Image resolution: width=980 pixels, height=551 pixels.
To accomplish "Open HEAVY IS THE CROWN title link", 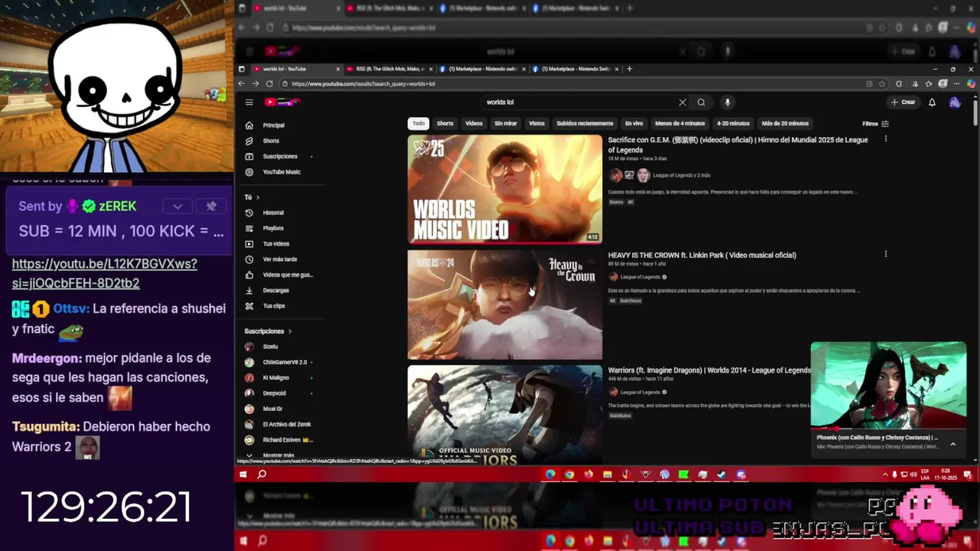I will click(702, 255).
